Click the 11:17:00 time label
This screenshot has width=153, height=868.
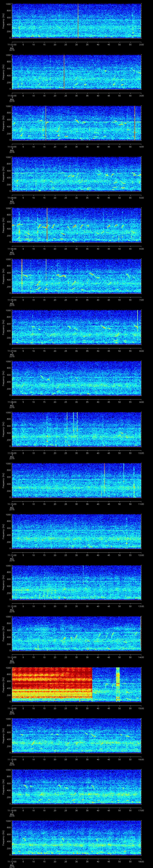pyautogui.click(x=12, y=861)
